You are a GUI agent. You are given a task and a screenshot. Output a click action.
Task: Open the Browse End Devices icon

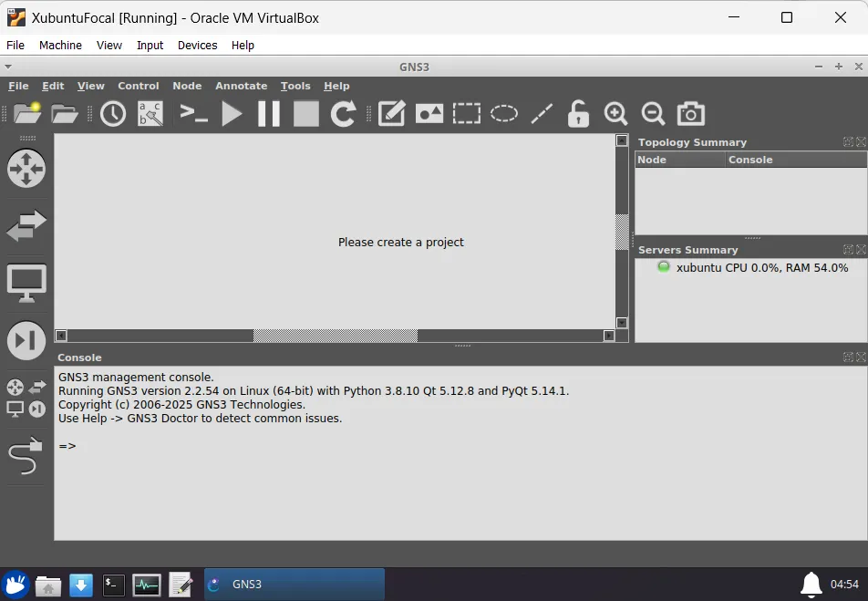click(26, 283)
